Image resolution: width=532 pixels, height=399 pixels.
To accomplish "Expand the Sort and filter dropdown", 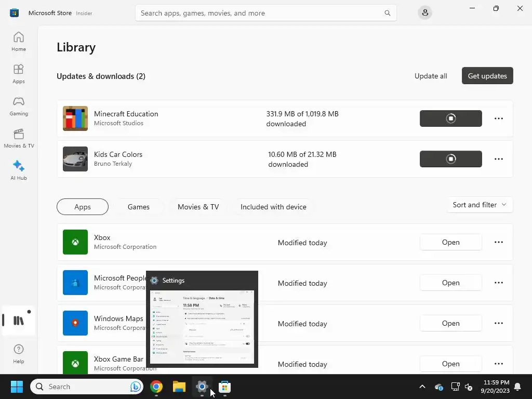I will point(480,205).
